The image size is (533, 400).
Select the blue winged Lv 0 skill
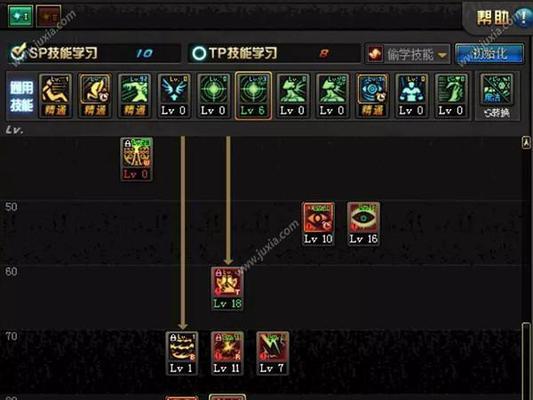(174, 96)
